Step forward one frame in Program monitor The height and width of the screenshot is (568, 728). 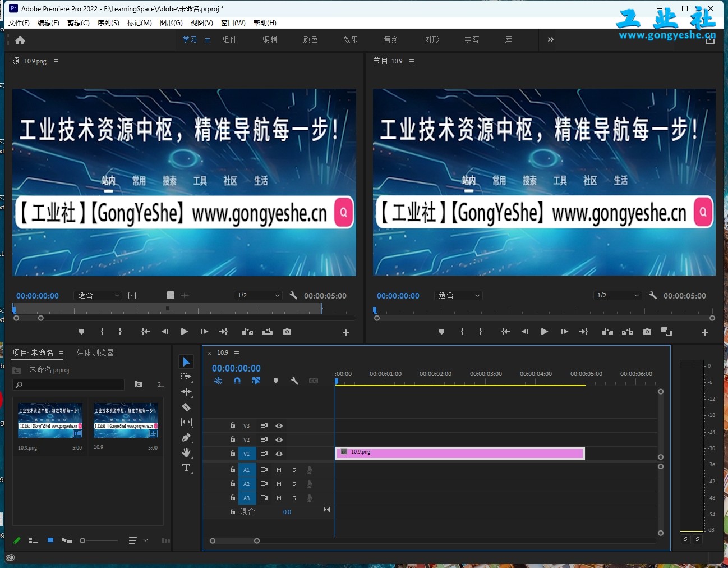point(564,332)
